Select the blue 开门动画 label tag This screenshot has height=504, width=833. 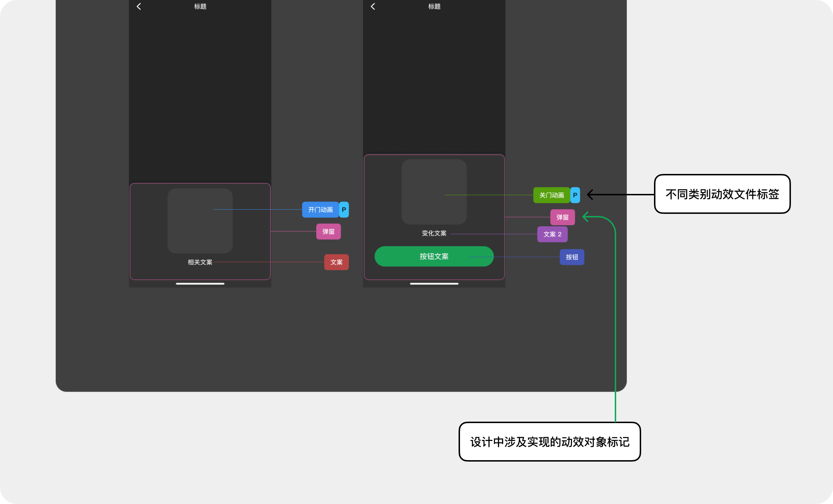320,210
